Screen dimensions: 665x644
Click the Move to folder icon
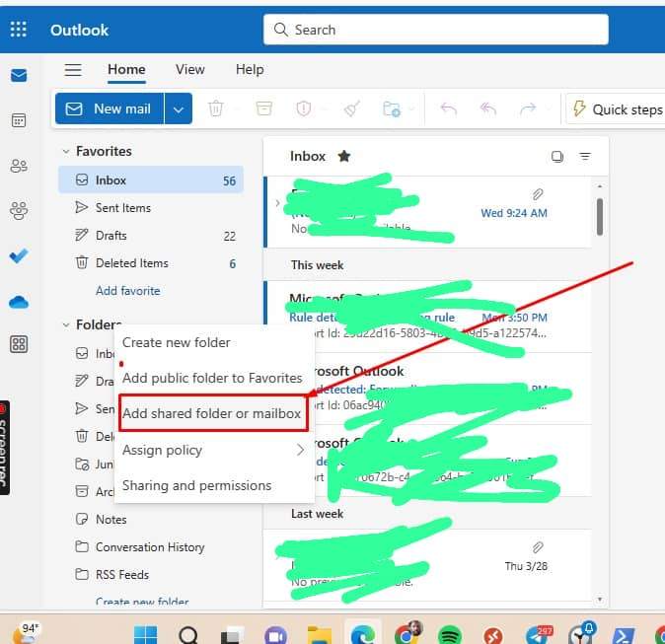coord(392,108)
